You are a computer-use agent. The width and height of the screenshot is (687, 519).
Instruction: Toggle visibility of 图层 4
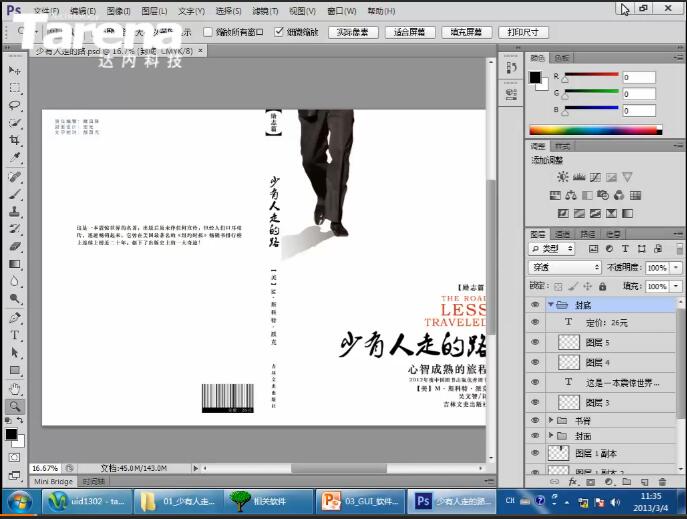(x=535, y=362)
